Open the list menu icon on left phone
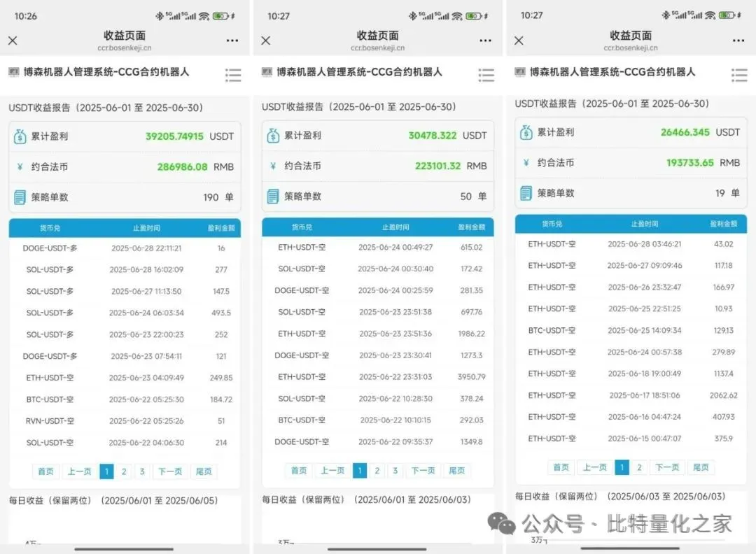This screenshot has width=756, height=554. [233, 75]
